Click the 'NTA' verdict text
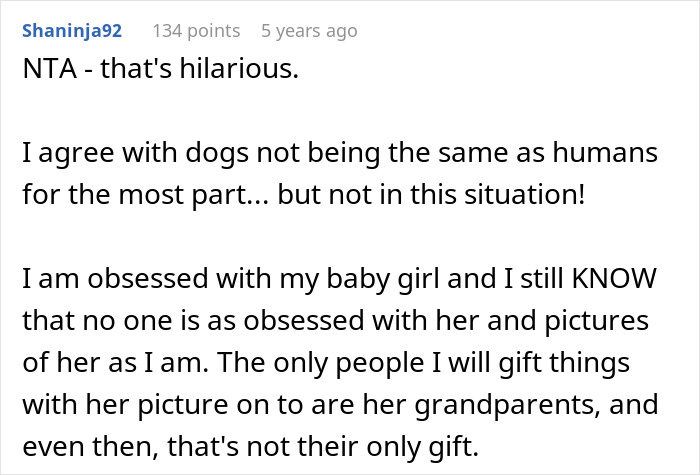 [44, 73]
